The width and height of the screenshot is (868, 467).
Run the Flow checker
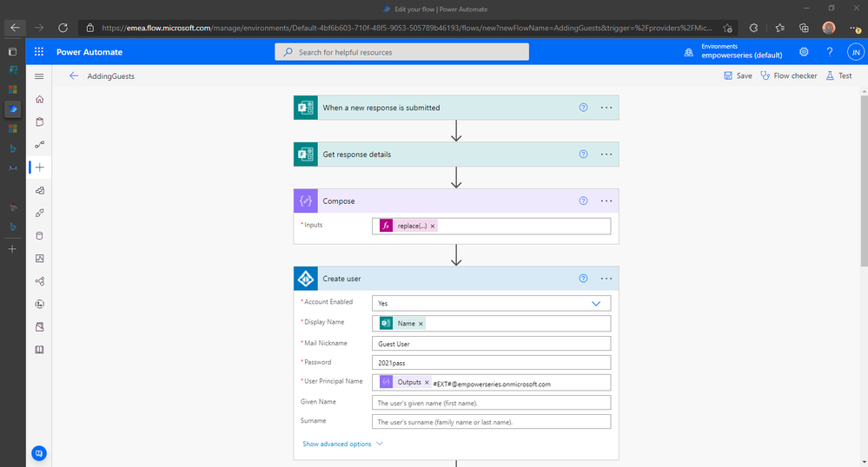coord(788,76)
